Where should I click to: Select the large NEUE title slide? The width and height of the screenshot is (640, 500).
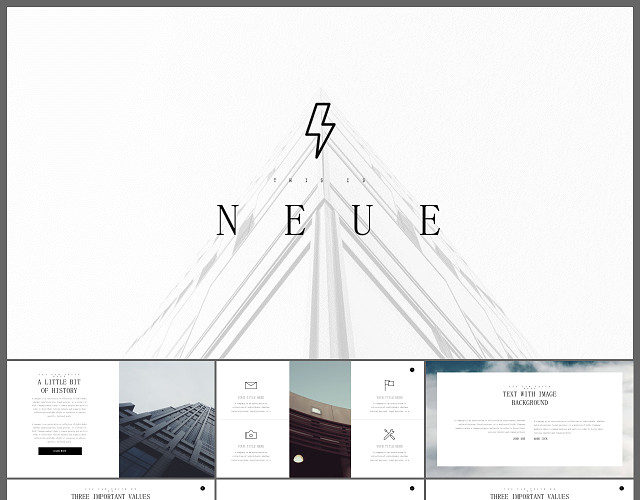click(x=320, y=182)
